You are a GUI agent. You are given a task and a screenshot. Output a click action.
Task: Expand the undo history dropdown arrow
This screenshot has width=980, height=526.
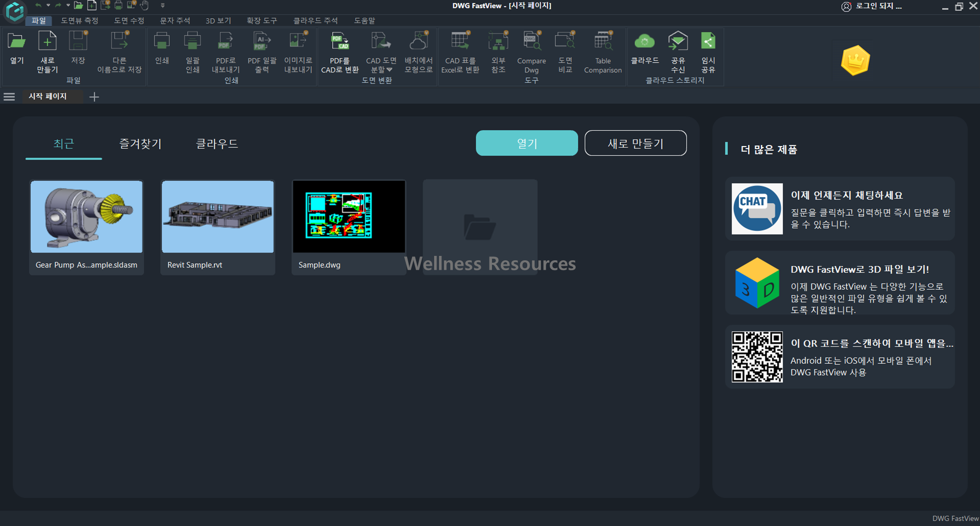(x=48, y=5)
